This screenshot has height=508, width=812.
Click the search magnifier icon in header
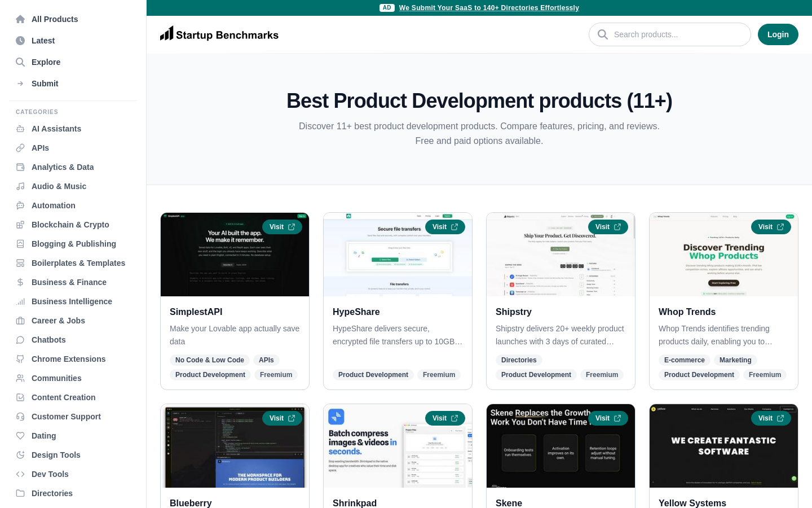[603, 34]
